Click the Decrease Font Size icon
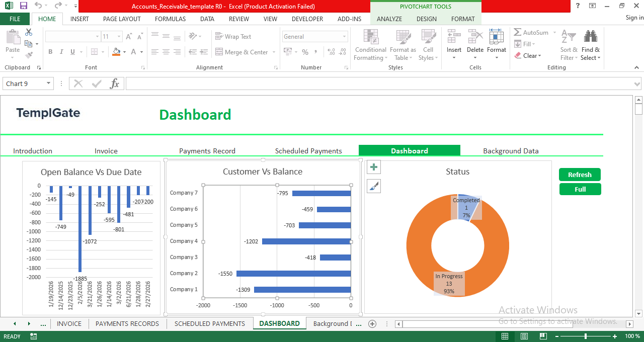 [140, 37]
